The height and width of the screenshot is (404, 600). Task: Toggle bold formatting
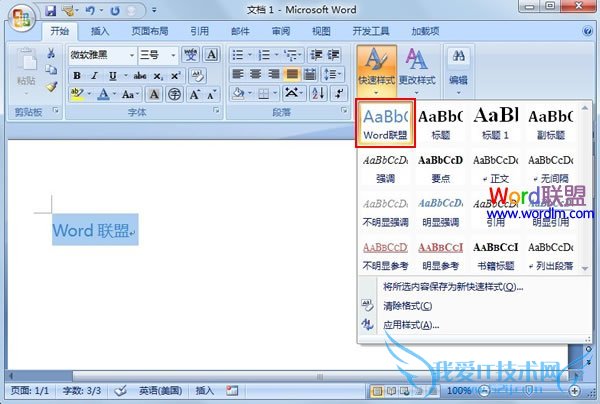pyautogui.click(x=77, y=75)
